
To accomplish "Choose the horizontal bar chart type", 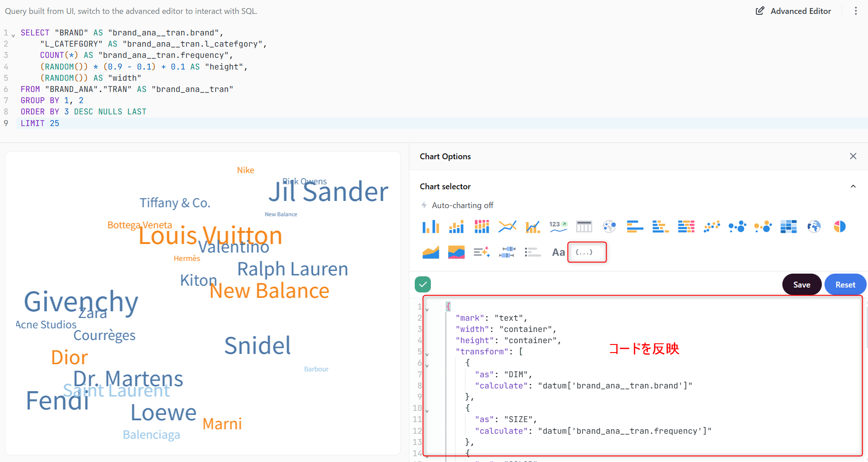I will (x=635, y=227).
